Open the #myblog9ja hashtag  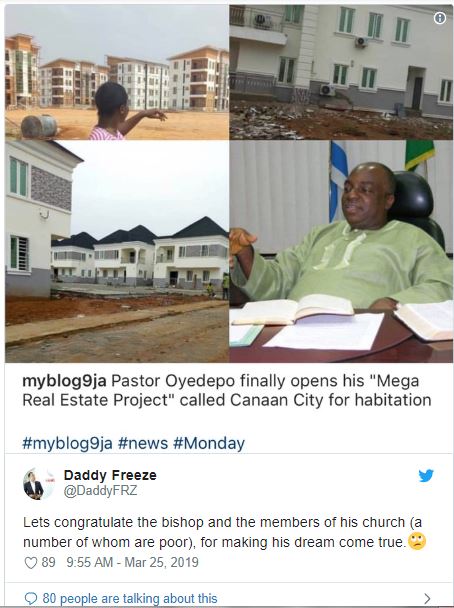point(67,443)
